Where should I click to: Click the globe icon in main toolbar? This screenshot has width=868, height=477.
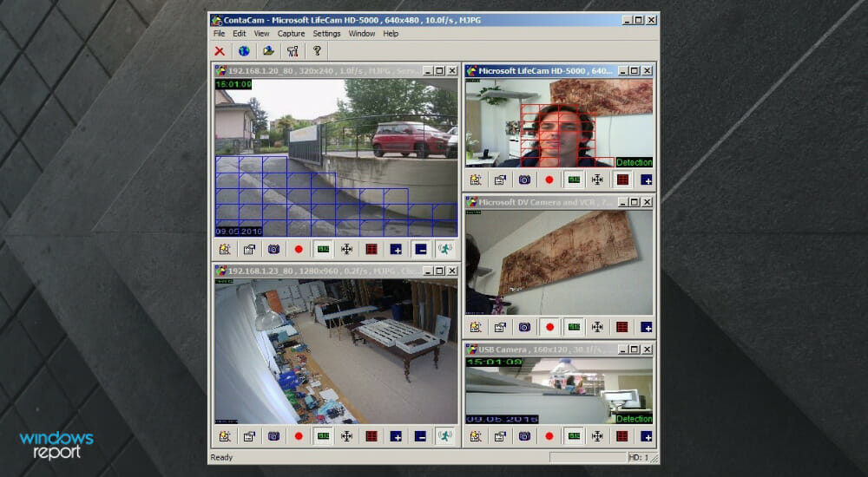coord(244,51)
